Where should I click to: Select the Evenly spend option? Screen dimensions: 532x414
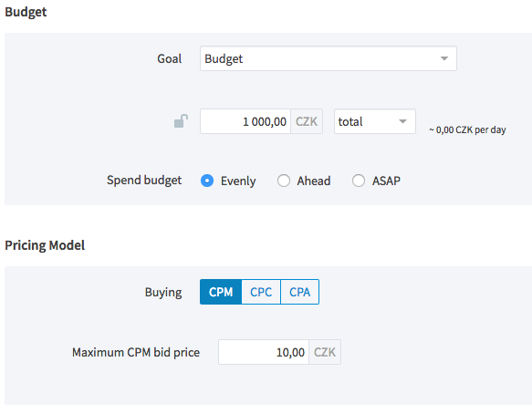207,181
